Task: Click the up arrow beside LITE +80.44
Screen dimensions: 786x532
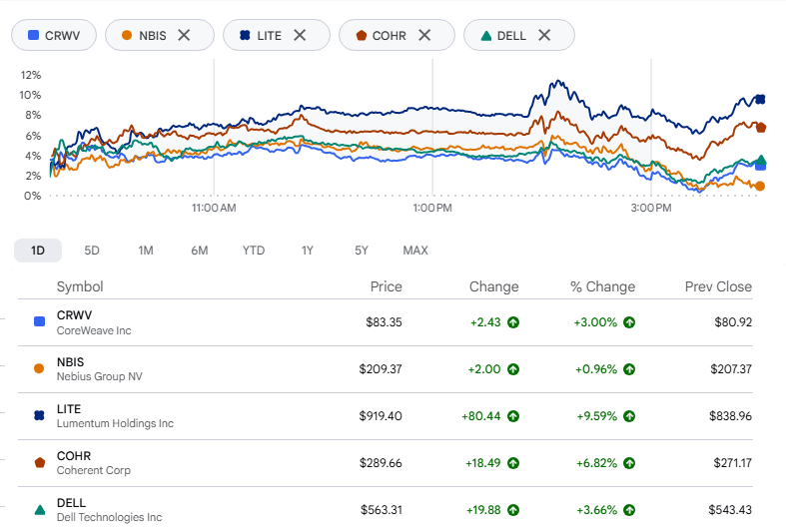Action: click(512, 416)
